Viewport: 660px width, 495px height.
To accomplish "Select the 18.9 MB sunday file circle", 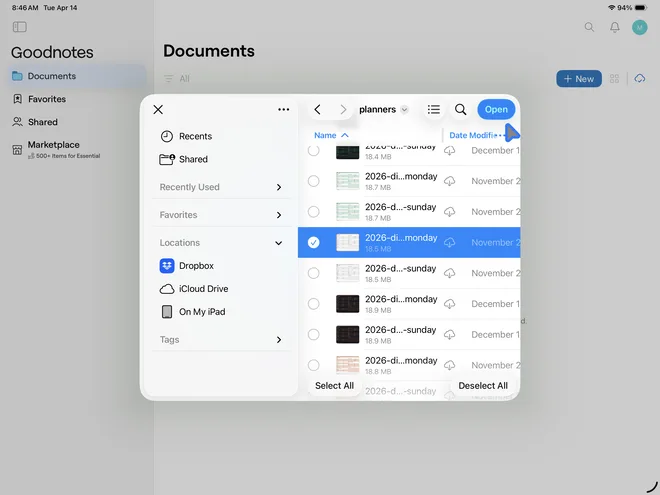I will (x=314, y=335).
